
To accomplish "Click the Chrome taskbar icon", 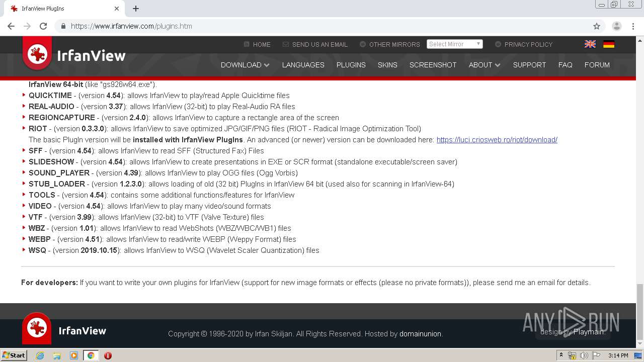I will [x=91, y=355].
